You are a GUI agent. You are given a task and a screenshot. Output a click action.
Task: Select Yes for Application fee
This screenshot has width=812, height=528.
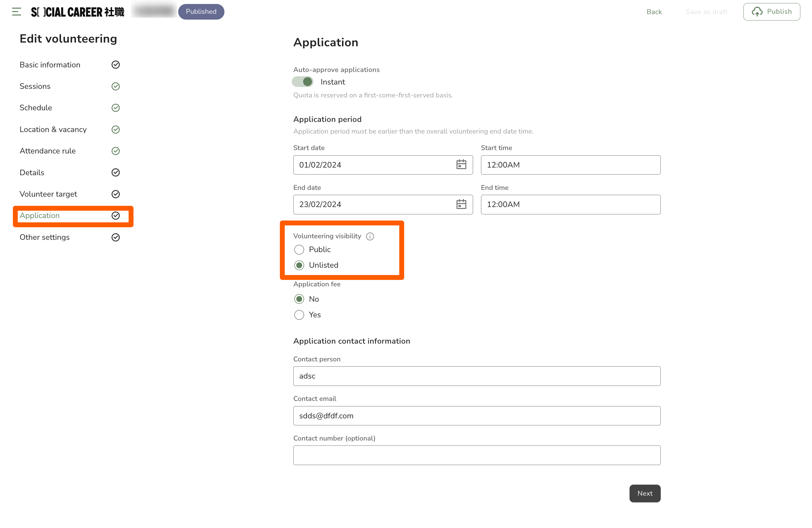pyautogui.click(x=299, y=315)
